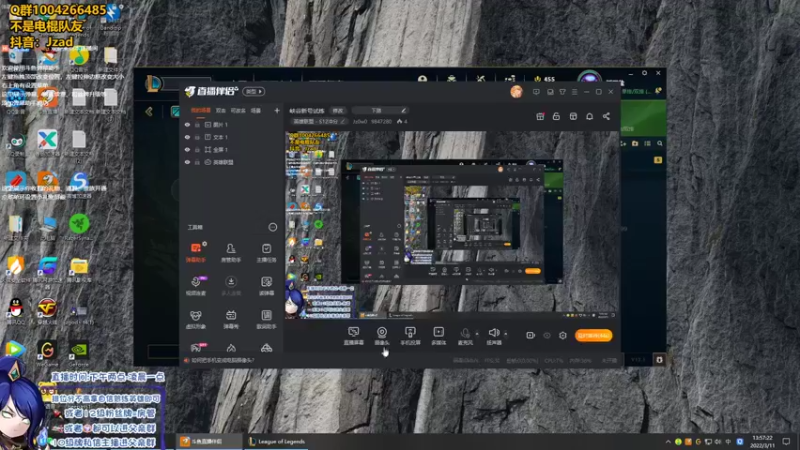Open the taskbar clock and date
This screenshot has width=800, height=450.
tap(762, 441)
